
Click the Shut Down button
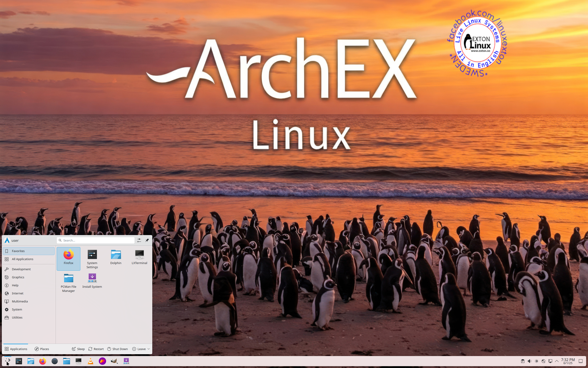coord(118,349)
